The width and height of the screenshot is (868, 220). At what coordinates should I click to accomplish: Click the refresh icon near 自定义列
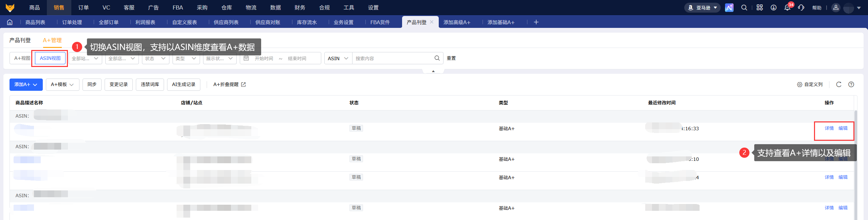click(x=839, y=84)
